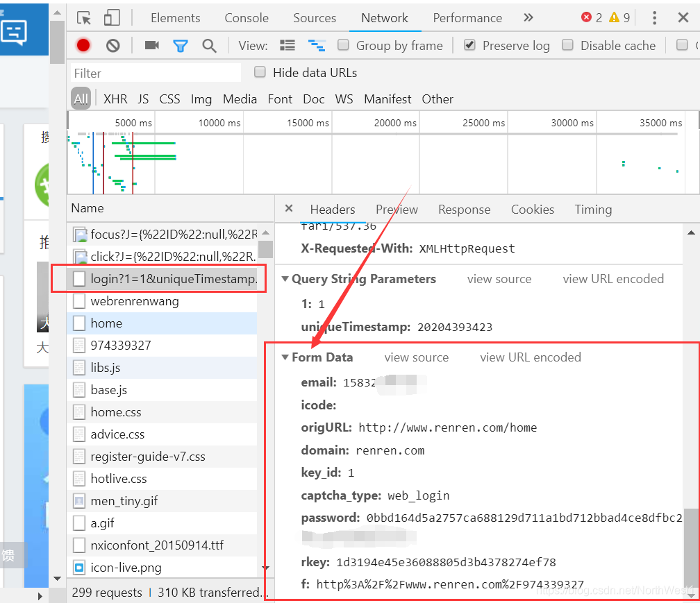Viewport: 700px width, 603px height.
Task: Collapse the Query String Parameters section
Action: click(285, 279)
